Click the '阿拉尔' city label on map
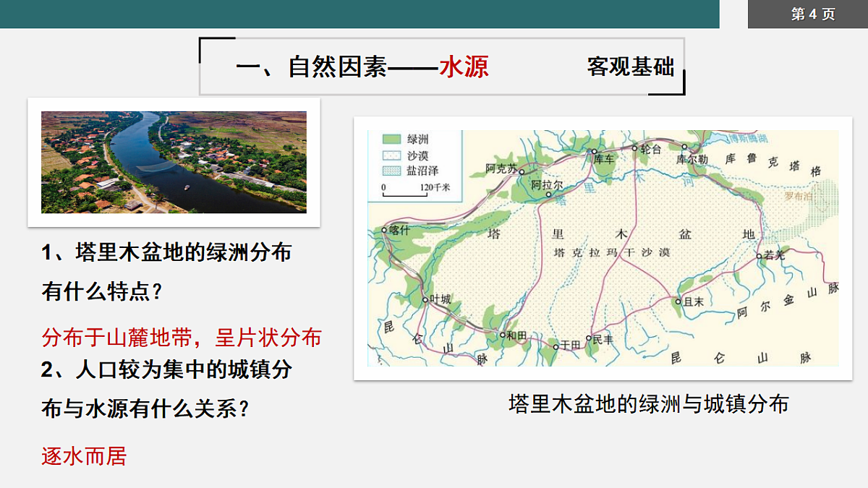Viewport: 868px width, 488px height. tap(547, 184)
